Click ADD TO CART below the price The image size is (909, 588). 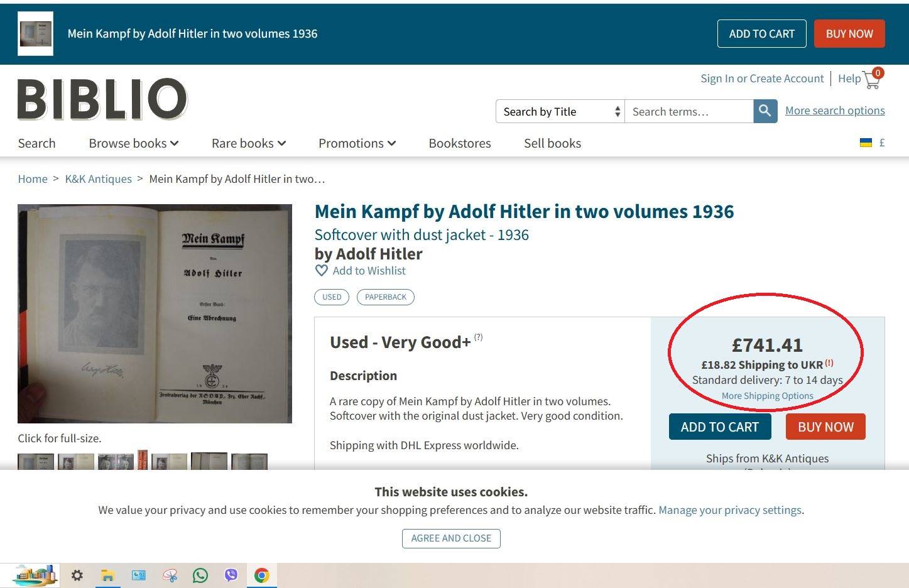pyautogui.click(x=720, y=427)
